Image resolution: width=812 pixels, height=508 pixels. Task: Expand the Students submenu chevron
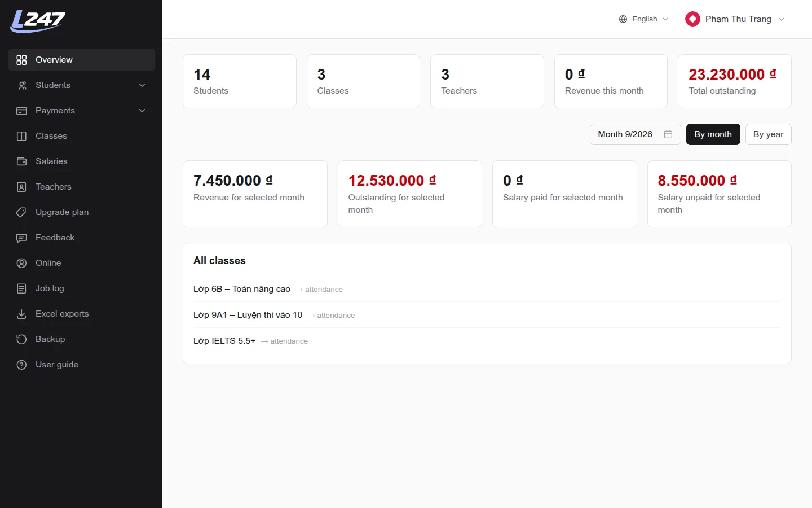click(x=142, y=85)
